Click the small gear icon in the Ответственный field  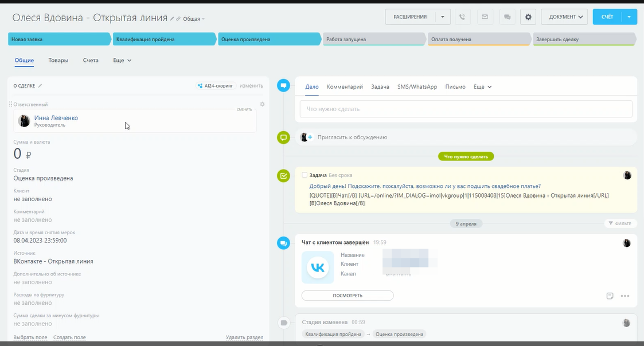click(262, 104)
